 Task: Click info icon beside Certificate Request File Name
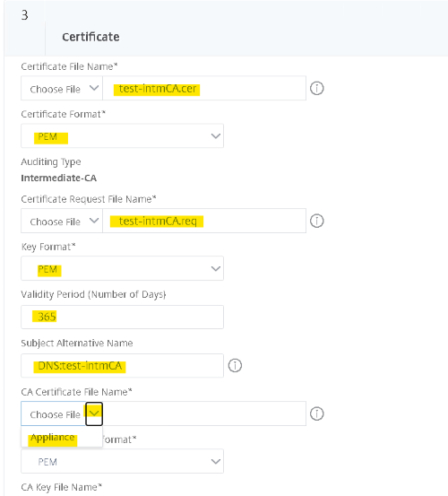coord(316,221)
